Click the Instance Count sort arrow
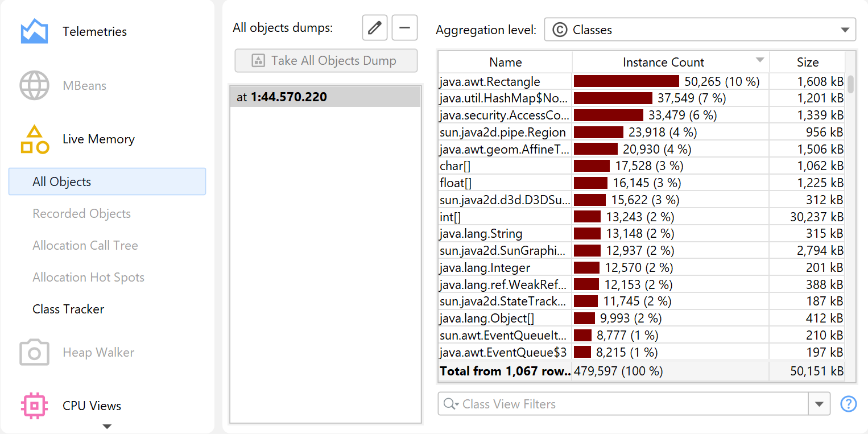This screenshot has width=868, height=434. [759, 60]
